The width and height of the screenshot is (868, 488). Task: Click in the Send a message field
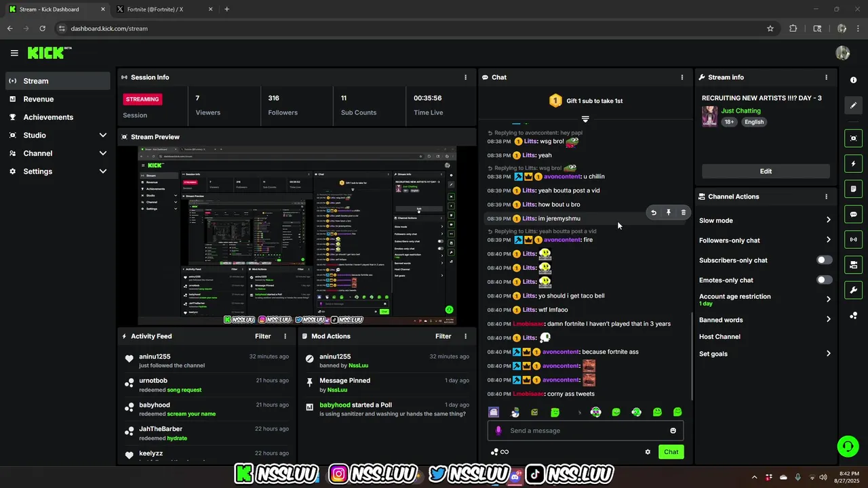tap(585, 430)
